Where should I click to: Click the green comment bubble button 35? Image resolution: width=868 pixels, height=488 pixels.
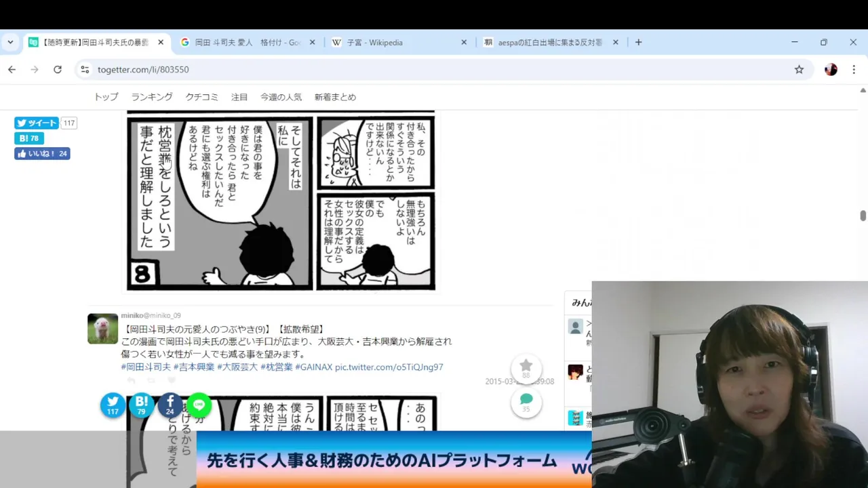(x=526, y=402)
